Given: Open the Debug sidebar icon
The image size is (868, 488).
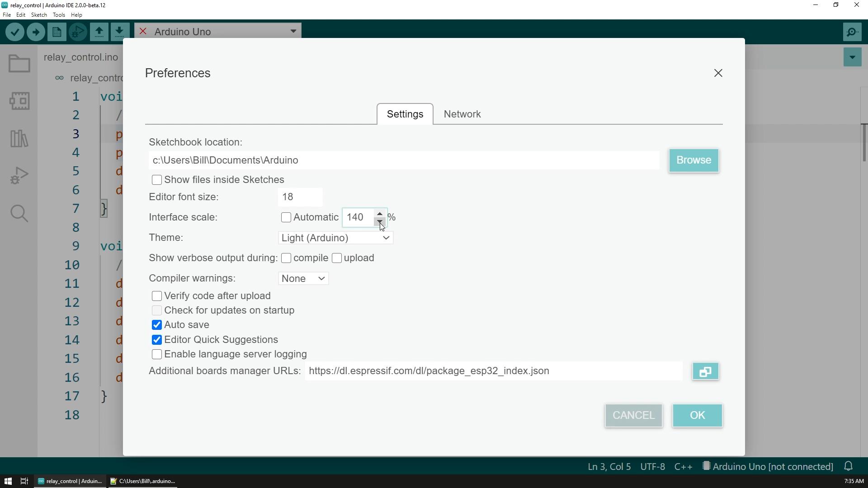Looking at the screenshot, I should coord(19,176).
